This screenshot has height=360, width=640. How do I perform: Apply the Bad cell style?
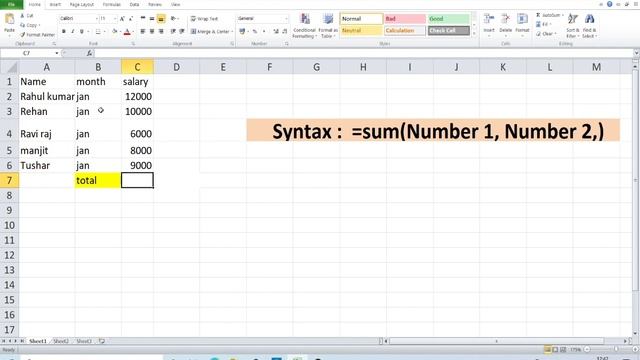(x=404, y=19)
